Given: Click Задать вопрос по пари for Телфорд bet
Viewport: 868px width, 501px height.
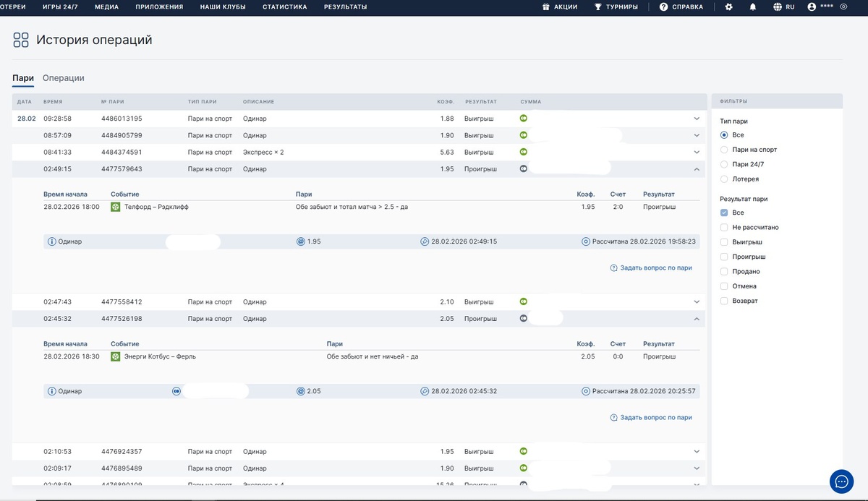Looking at the screenshot, I should (x=651, y=267).
